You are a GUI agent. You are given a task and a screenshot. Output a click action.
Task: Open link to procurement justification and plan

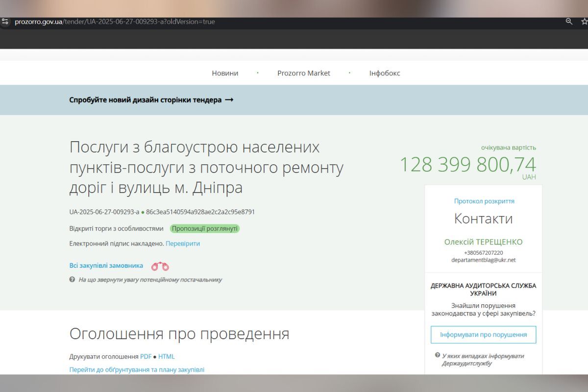tap(136, 370)
